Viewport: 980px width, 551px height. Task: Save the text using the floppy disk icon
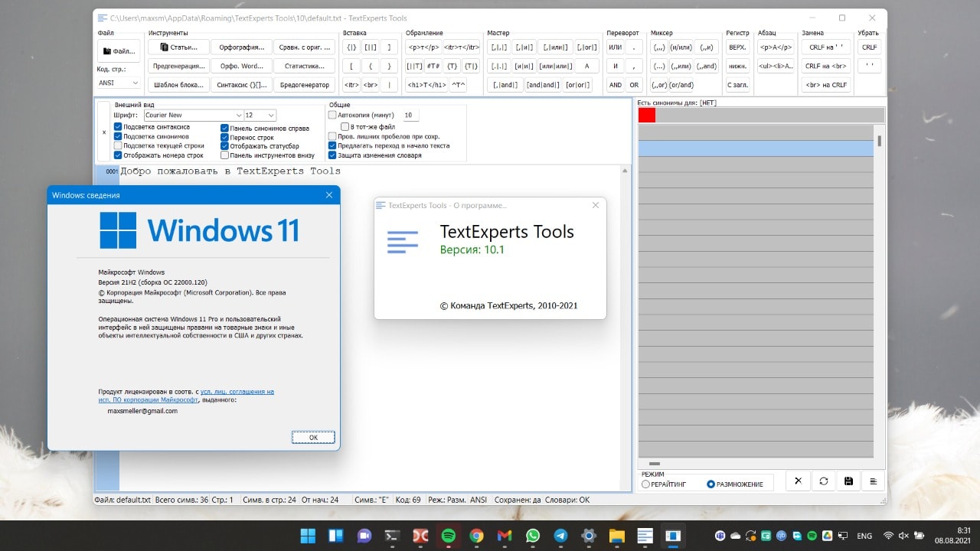tap(848, 481)
